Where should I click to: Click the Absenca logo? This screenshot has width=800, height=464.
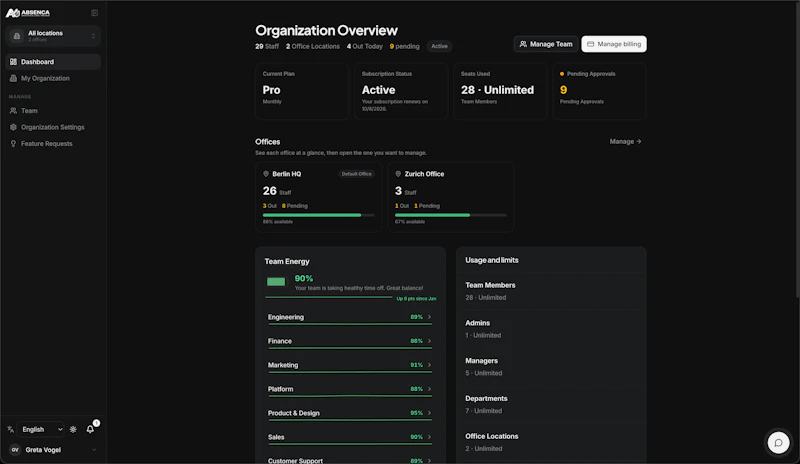point(28,13)
